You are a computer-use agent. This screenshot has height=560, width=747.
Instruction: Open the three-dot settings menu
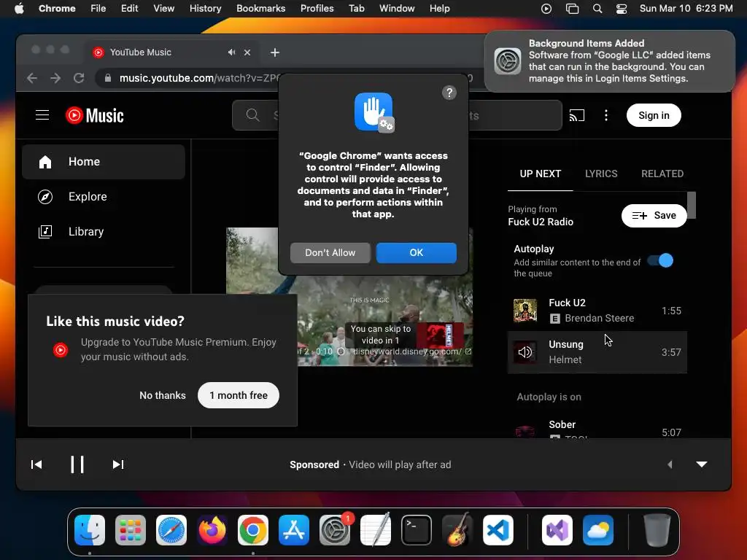(x=606, y=115)
